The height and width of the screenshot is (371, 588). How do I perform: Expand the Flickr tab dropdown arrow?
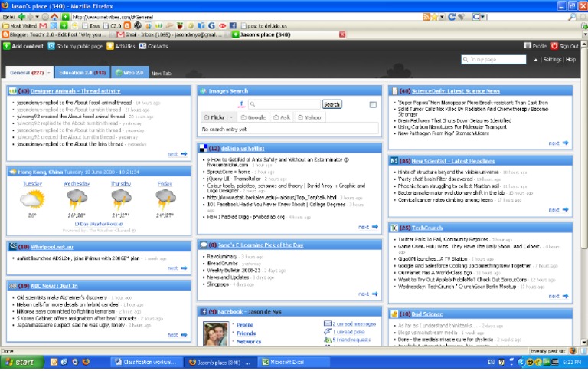pos(232,117)
